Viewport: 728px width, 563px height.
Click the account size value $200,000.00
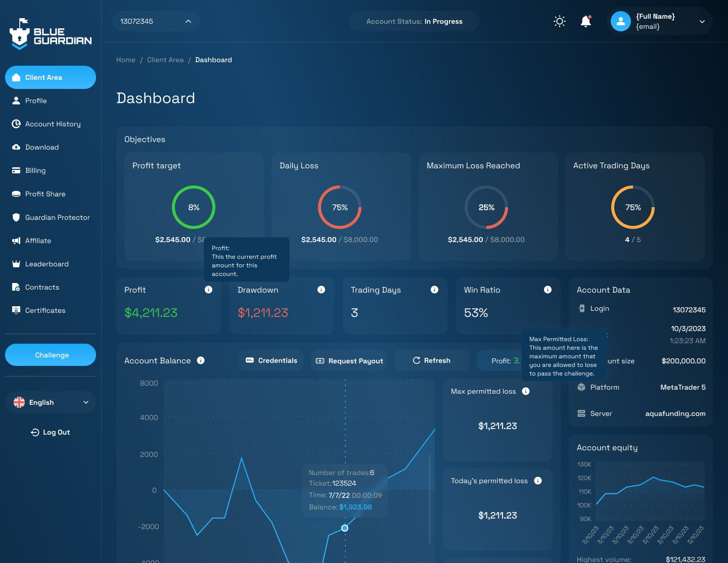pyautogui.click(x=684, y=361)
